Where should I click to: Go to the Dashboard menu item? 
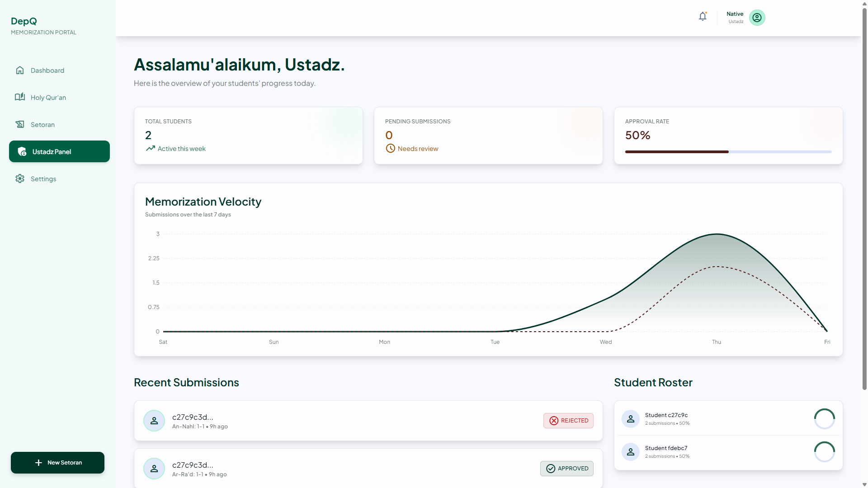point(59,70)
